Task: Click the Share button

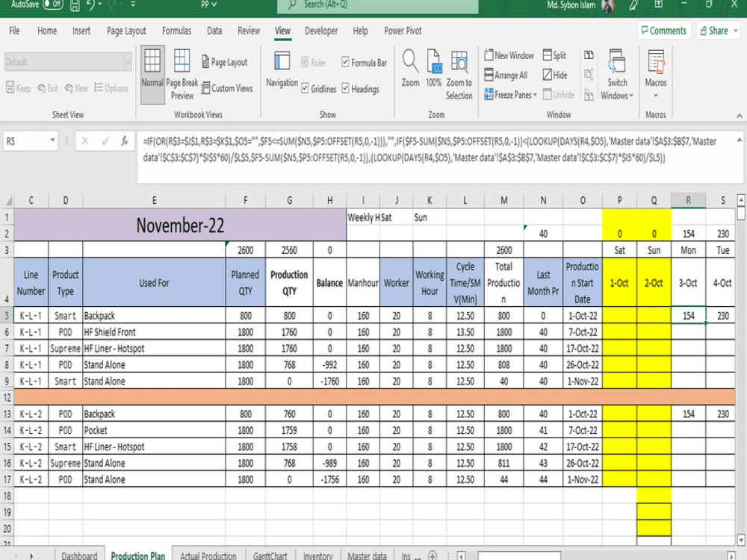Action: tap(716, 30)
